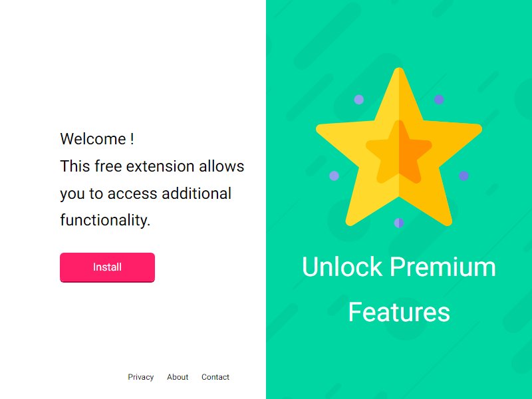Click the purple dot upper-right of star

[439, 99]
